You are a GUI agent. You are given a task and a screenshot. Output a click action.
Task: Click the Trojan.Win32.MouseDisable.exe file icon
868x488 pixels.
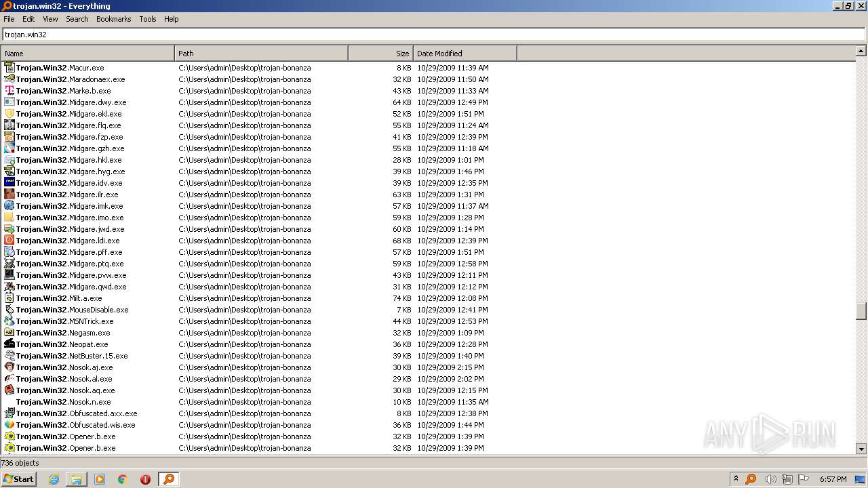(9, 310)
